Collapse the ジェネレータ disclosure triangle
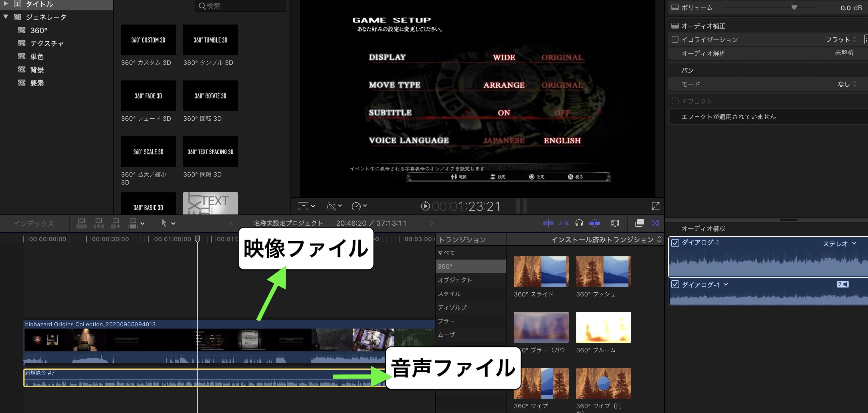Viewport: 868px width, 413px height. [x=6, y=17]
